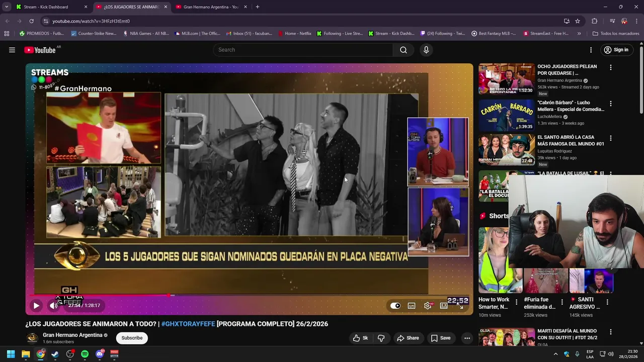
Task: Open the Counter-Strike News bookmark
Action: [x=94, y=34]
